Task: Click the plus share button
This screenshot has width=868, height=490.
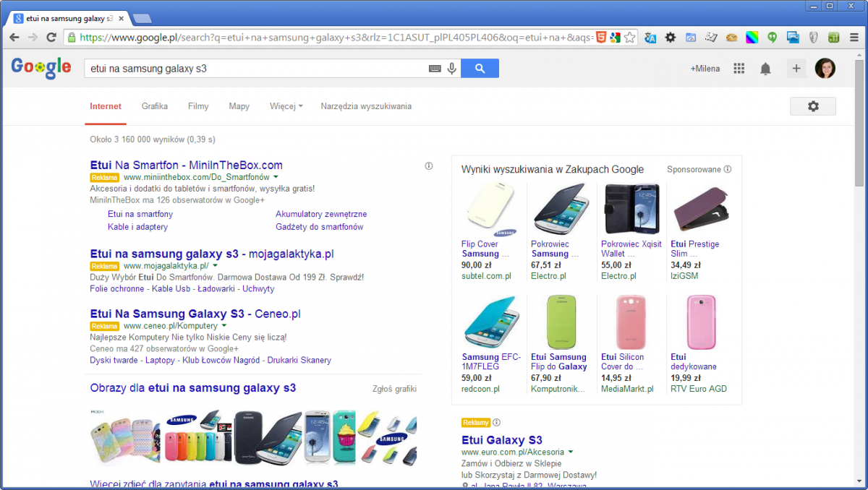Action: [x=796, y=69]
